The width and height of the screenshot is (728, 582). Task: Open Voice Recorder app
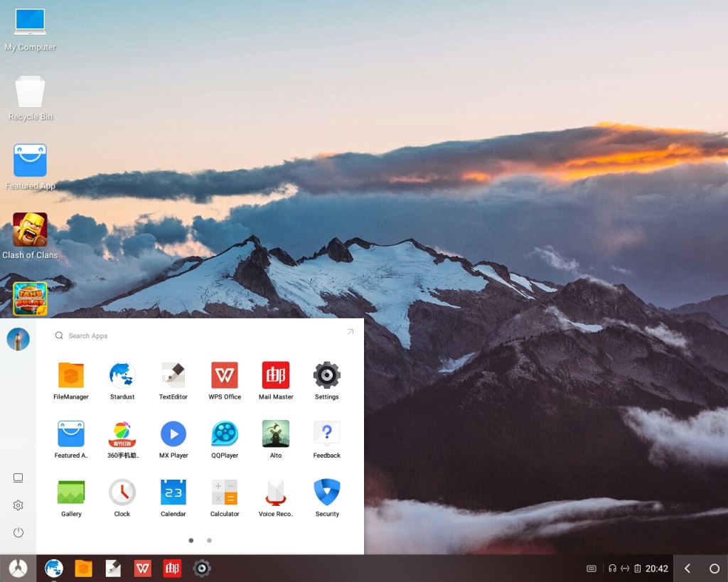[x=276, y=497]
